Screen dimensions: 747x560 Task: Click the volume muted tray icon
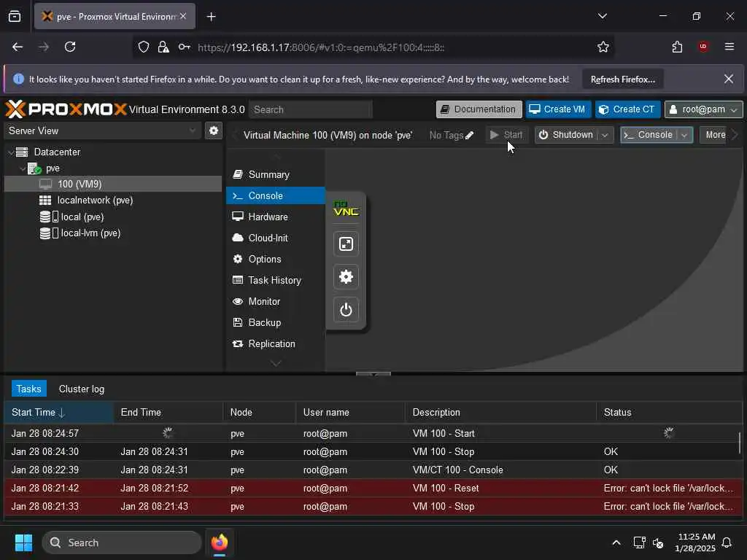pyautogui.click(x=659, y=542)
